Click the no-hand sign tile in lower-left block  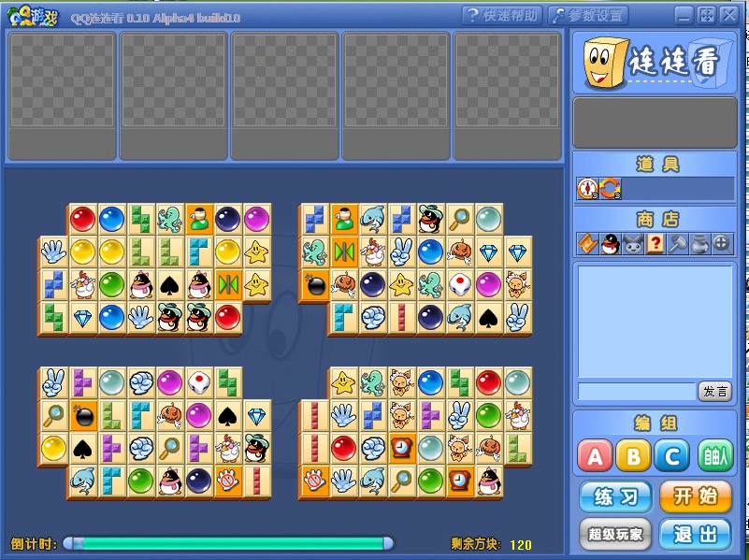(228, 481)
